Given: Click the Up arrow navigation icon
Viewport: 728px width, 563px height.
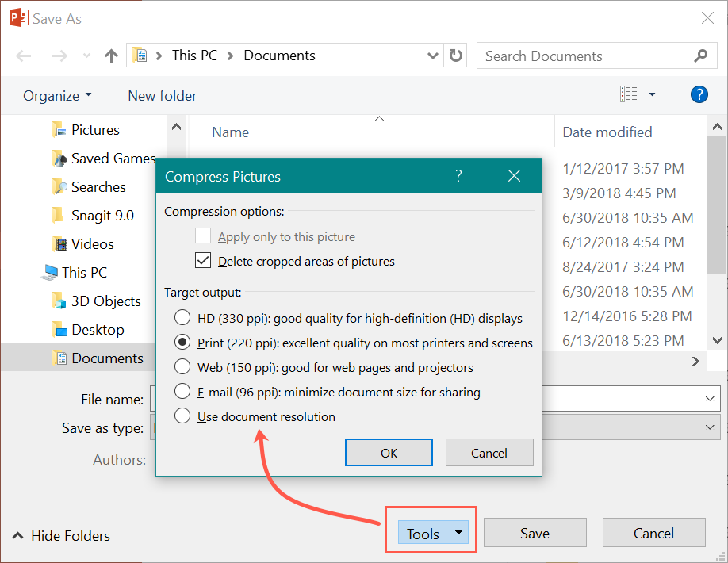Looking at the screenshot, I should tap(111, 56).
